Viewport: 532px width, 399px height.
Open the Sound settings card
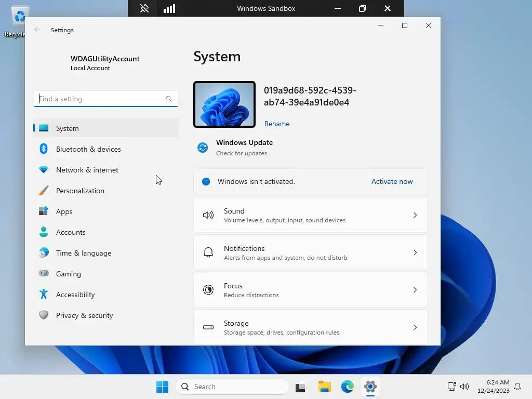(x=311, y=215)
